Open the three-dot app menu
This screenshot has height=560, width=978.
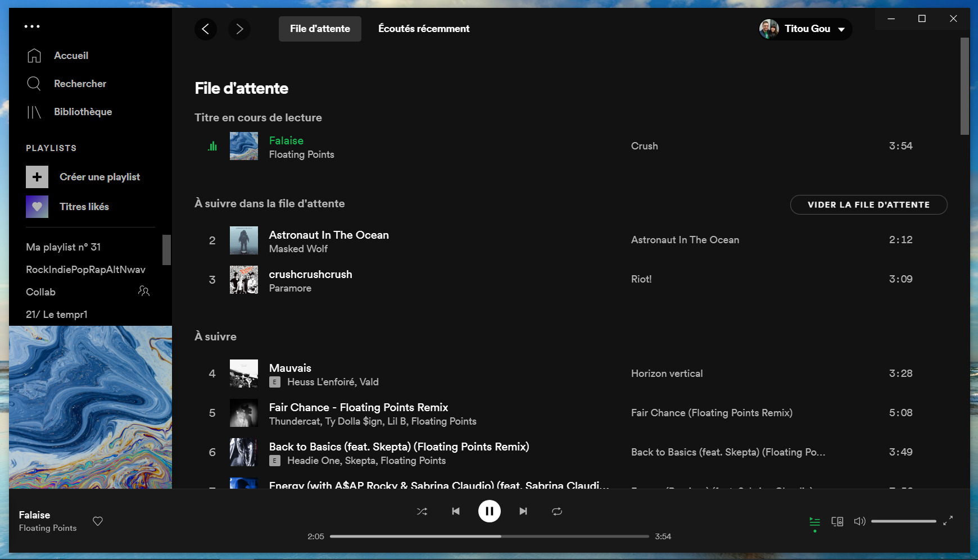(32, 26)
